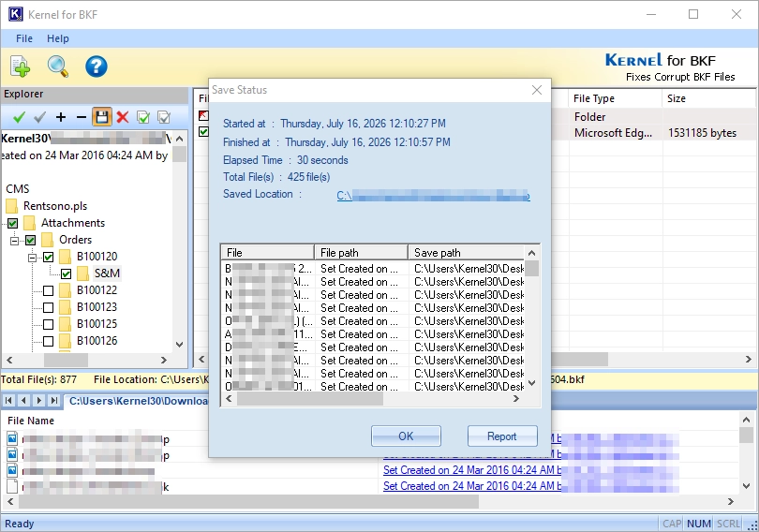Click image file icon in first File Name row
Viewport: 759px width, 532px height.
pyautogui.click(x=12, y=438)
